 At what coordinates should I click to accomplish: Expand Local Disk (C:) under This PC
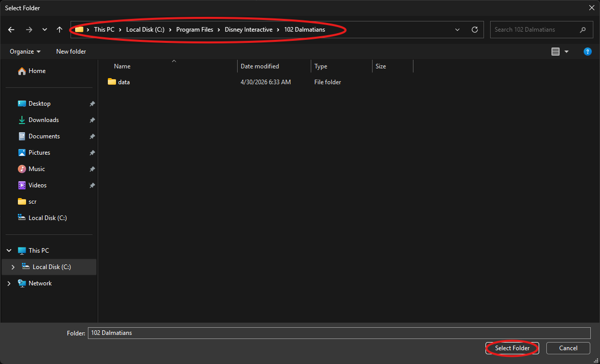13,267
